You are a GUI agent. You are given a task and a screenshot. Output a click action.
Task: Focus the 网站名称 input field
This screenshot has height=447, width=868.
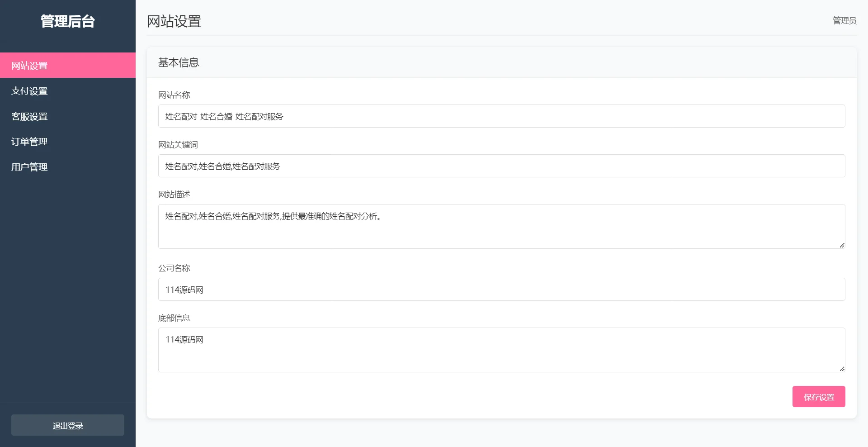(502, 116)
